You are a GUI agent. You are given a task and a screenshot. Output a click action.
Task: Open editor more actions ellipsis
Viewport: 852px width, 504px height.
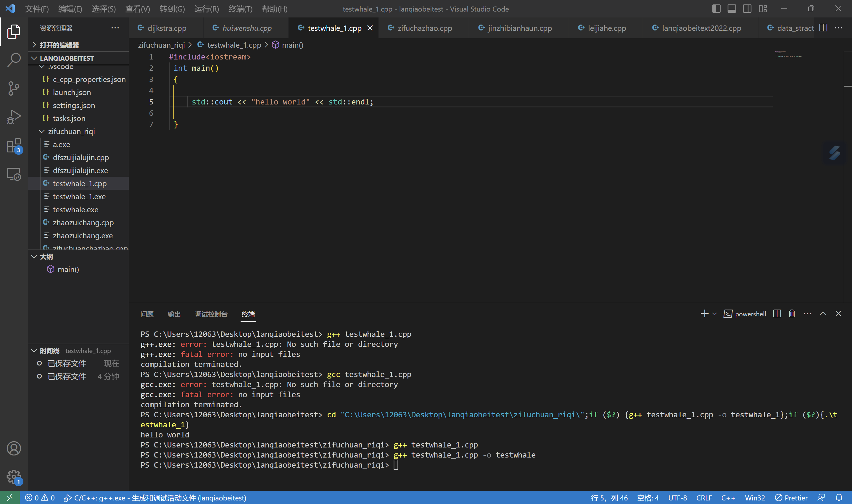838,28
